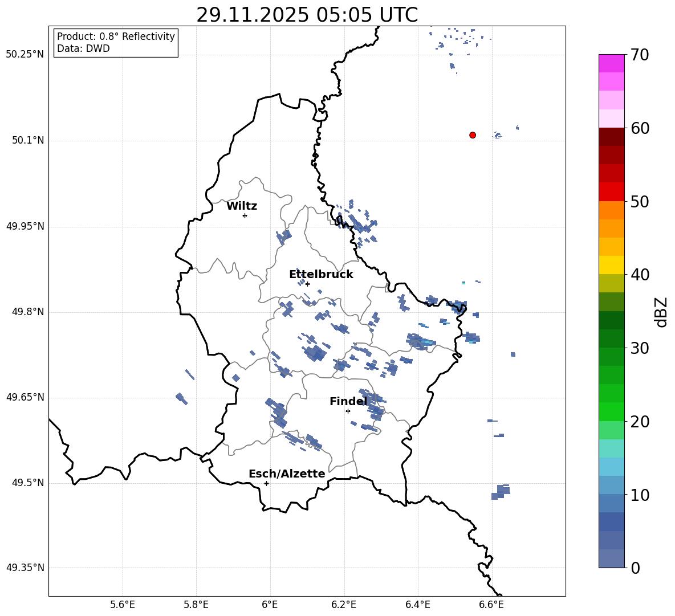Click the dBZ colorbar label

(662, 312)
